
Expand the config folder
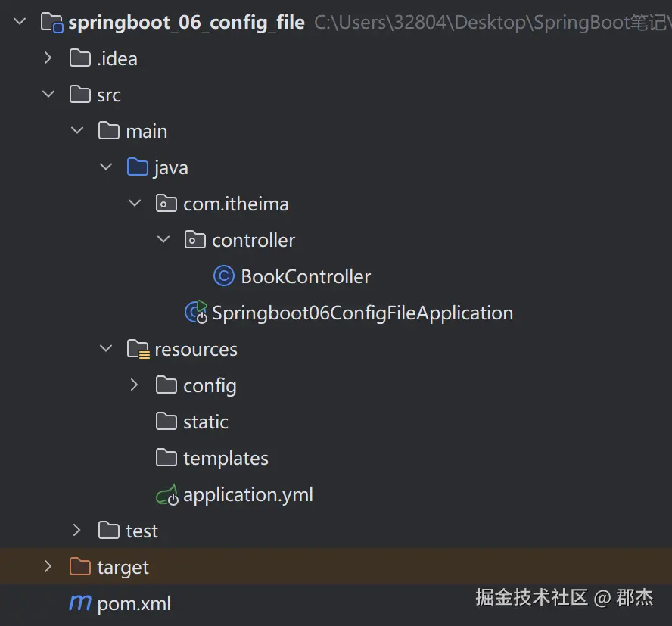point(135,385)
